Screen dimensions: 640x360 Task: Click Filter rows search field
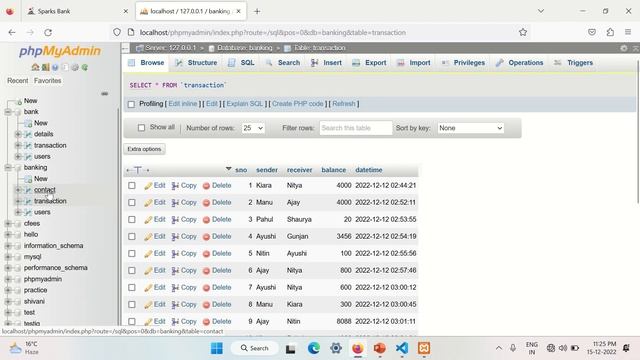click(356, 128)
